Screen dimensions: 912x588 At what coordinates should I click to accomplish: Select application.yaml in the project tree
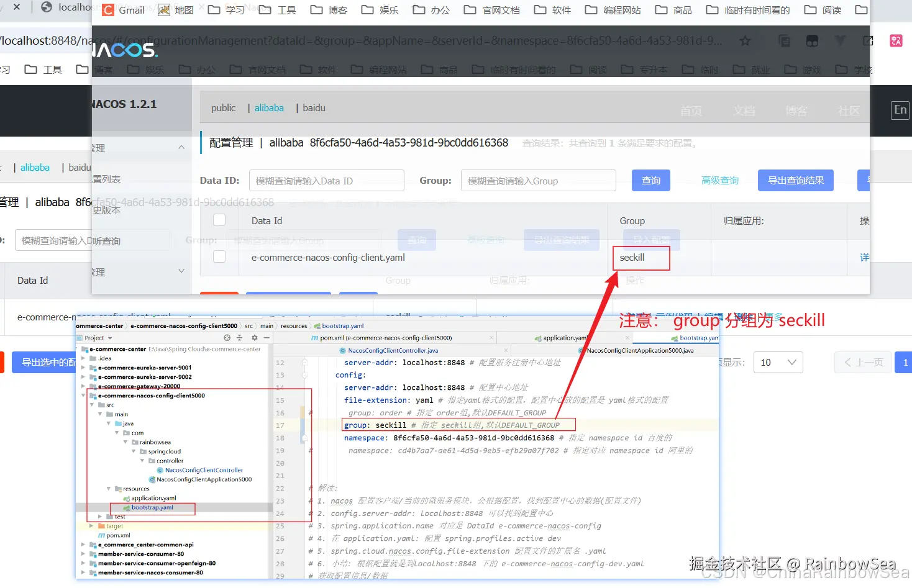pos(153,498)
